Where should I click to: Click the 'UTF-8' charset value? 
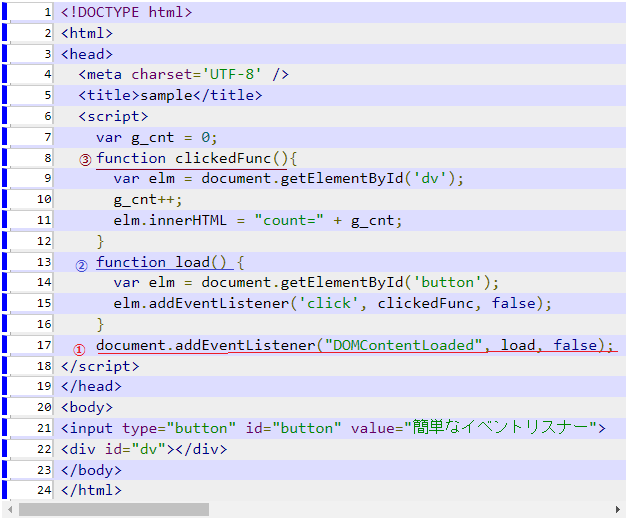(x=236, y=74)
